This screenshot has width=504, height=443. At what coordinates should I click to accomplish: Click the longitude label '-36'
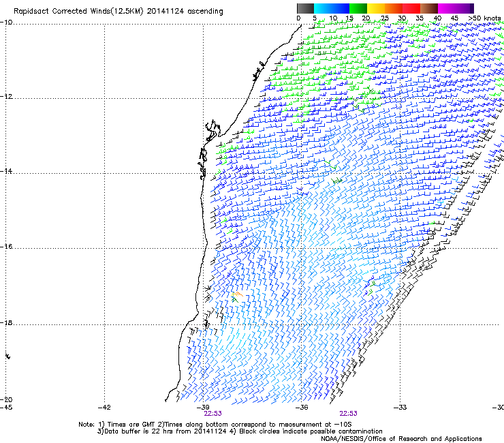[x=302, y=408]
